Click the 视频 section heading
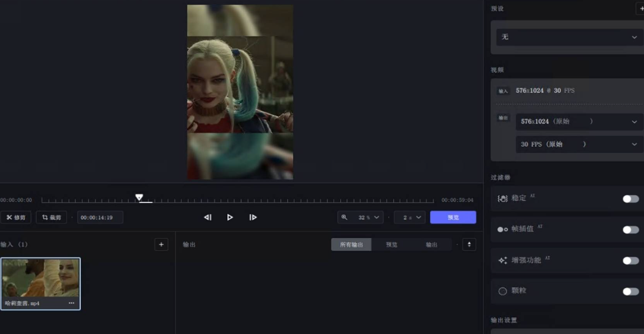The width and height of the screenshot is (644, 334). pyautogui.click(x=497, y=70)
